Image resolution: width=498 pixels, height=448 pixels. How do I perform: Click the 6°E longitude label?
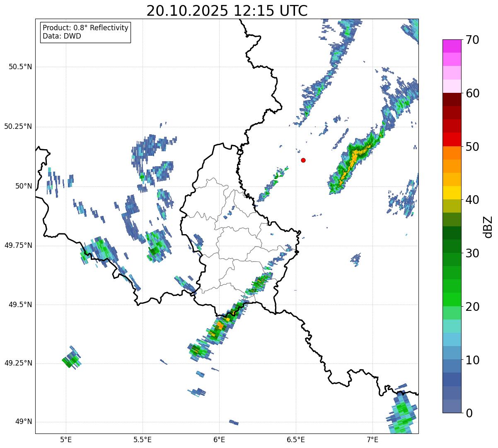(x=219, y=440)
